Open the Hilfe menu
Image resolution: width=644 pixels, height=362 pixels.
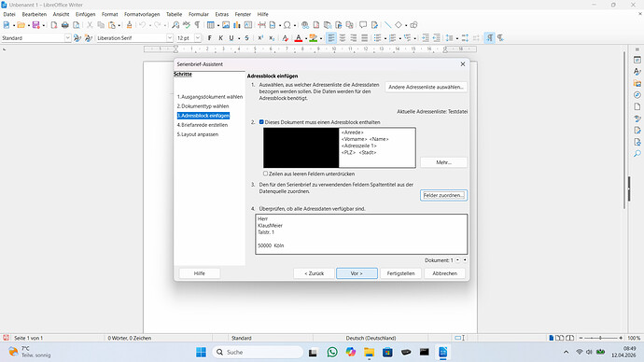tap(262, 14)
